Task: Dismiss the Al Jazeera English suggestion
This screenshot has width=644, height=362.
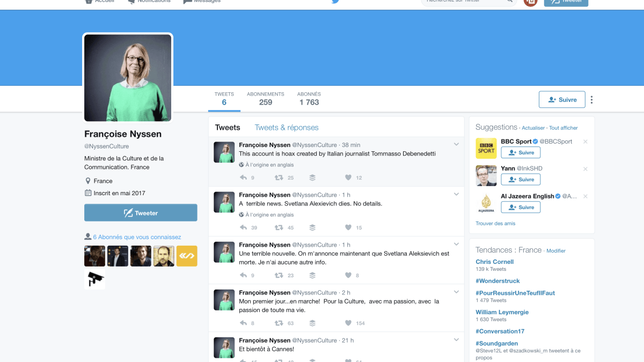Action: pos(585,196)
